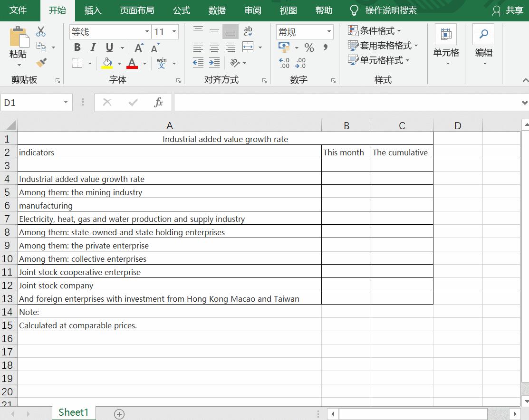
Task: Click the increase decimal icon
Action: click(x=284, y=62)
